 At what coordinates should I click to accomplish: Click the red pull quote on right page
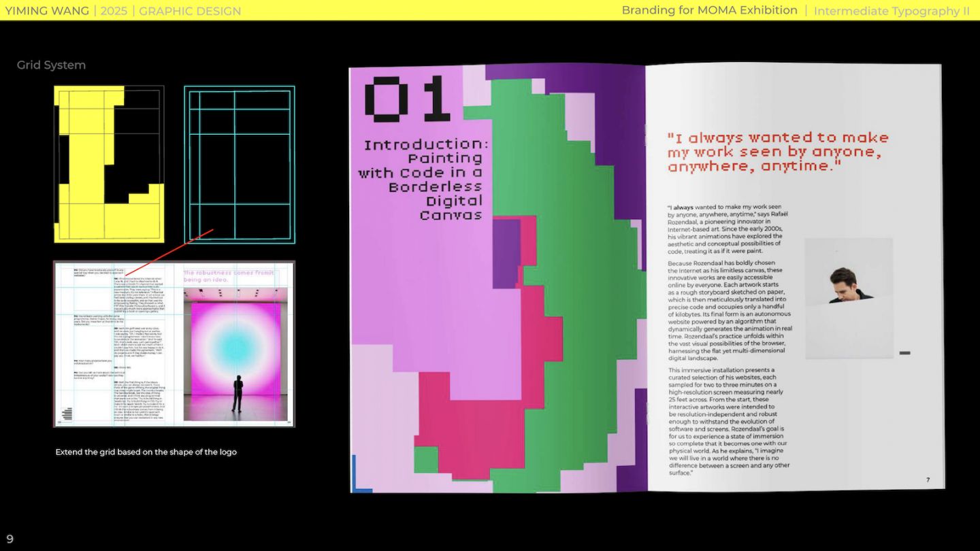click(778, 152)
